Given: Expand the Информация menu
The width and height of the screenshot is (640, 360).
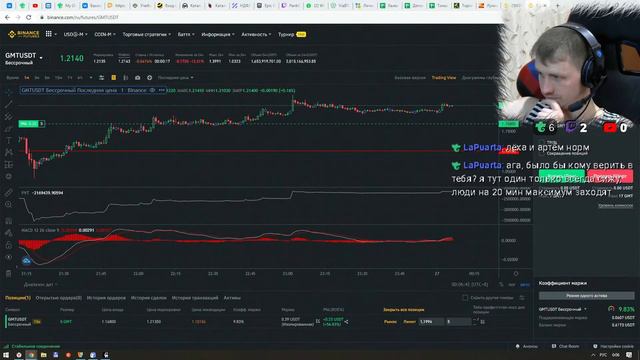Looking at the screenshot, I should coord(218,34).
